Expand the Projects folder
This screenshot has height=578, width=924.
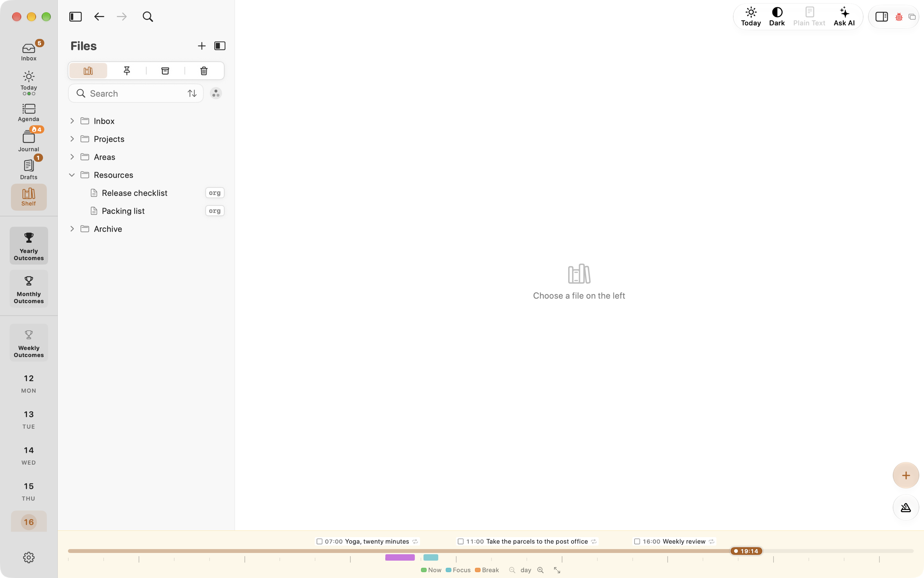72,139
